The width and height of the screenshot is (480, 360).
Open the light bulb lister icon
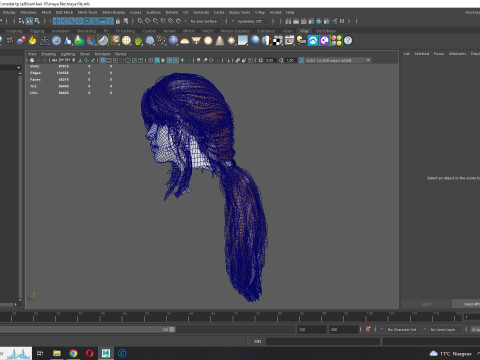(x=301, y=41)
